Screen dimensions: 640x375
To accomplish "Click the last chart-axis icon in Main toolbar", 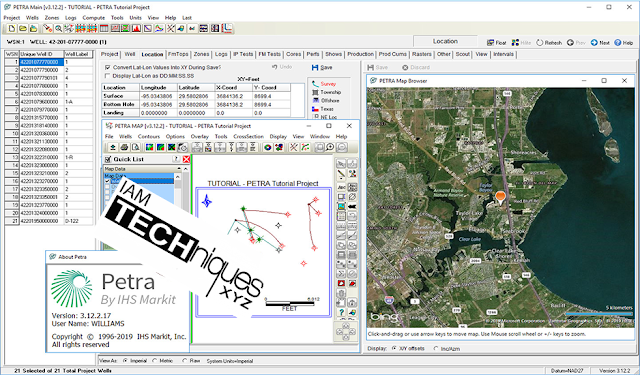I will [227, 28].
